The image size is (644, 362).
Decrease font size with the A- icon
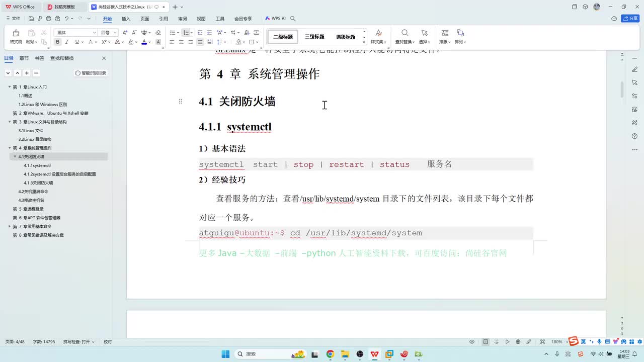click(134, 33)
